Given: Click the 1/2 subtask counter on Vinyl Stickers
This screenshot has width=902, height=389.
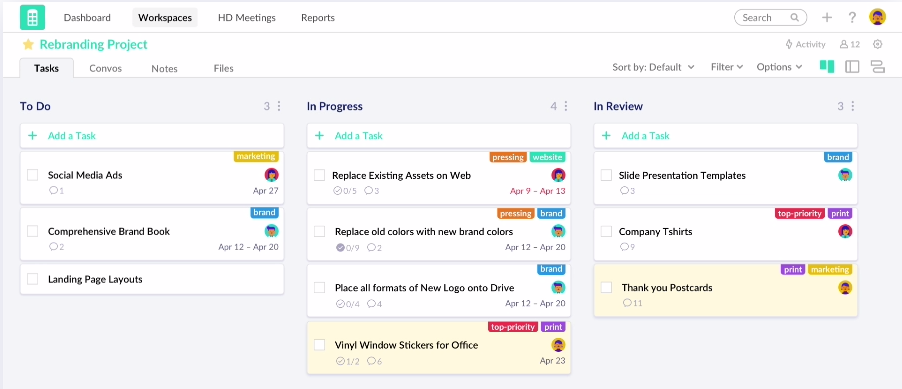Looking at the screenshot, I should click(x=348, y=361).
